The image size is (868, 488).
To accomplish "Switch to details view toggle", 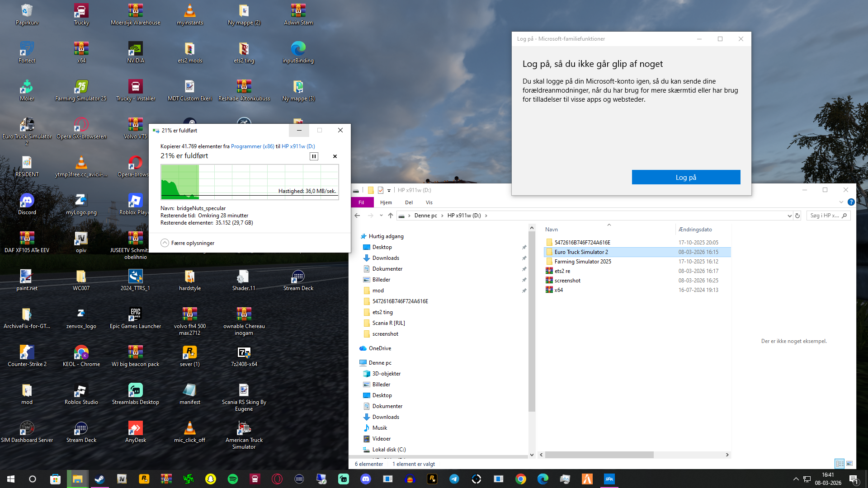I will (x=840, y=464).
